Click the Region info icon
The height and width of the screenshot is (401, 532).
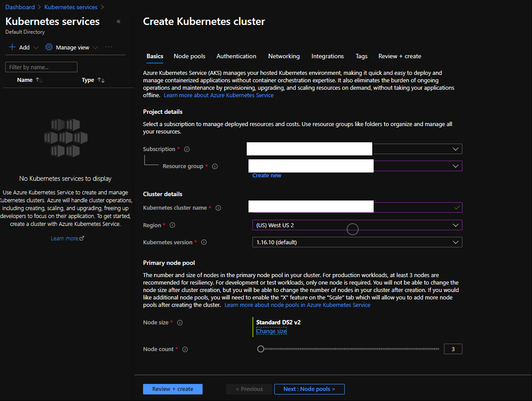click(172, 225)
